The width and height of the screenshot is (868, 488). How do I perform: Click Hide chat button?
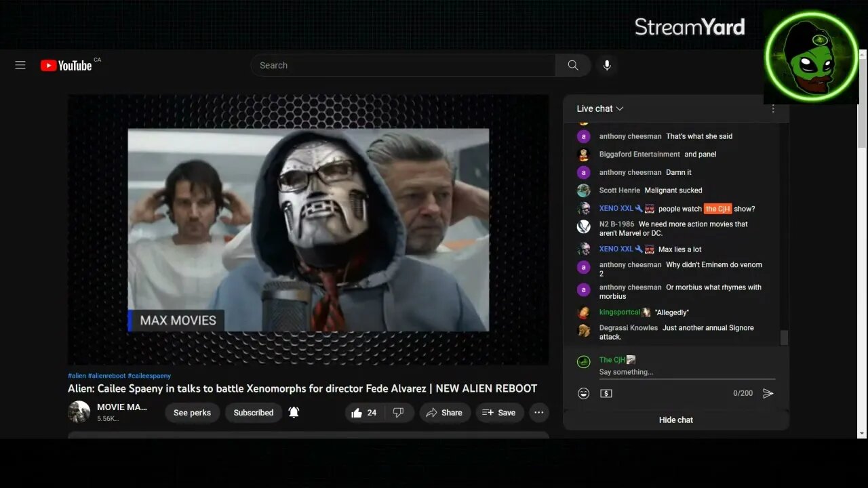point(676,420)
